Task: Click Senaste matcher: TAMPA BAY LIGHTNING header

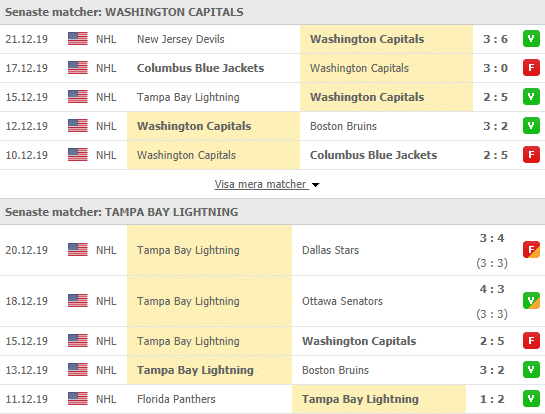Action: point(122,212)
